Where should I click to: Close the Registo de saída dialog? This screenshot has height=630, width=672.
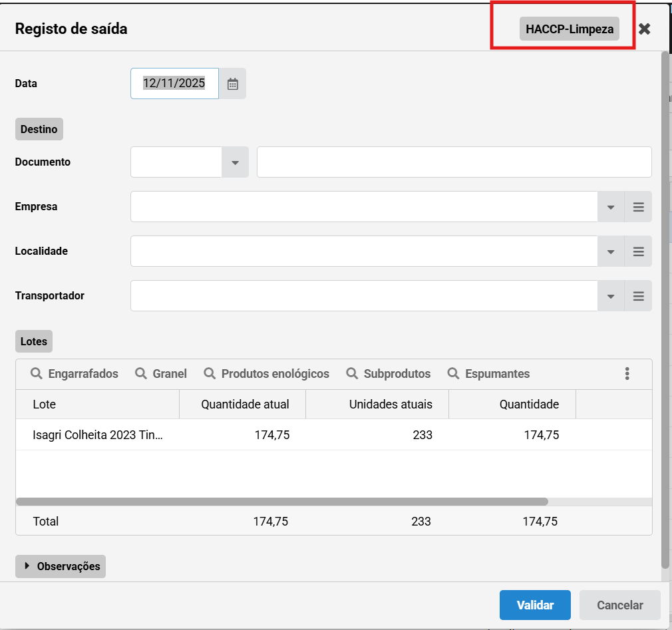point(644,29)
